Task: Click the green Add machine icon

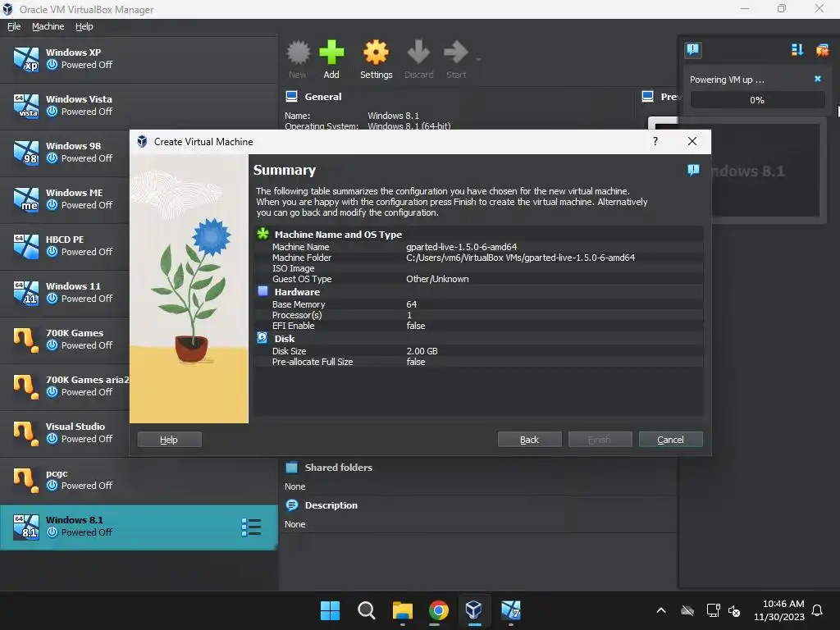Action: pyautogui.click(x=331, y=52)
